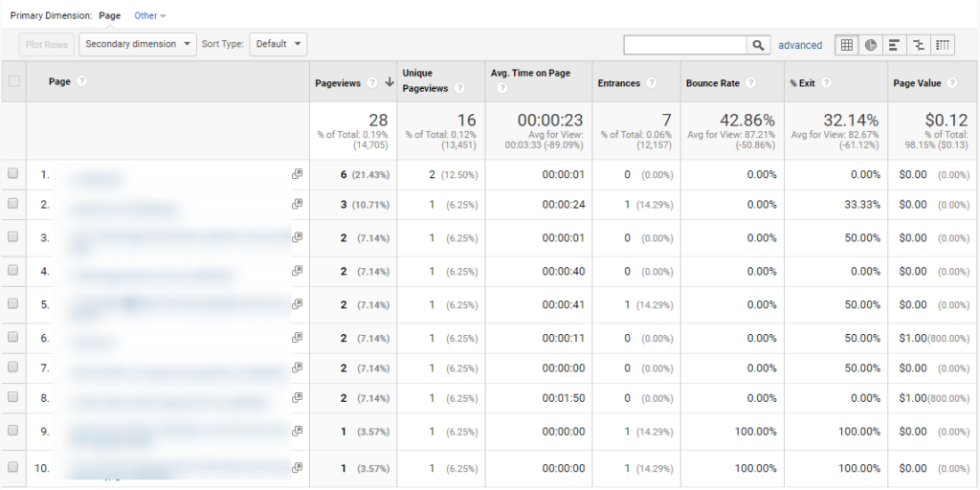Toggle the select-all rows checkbox in header
980x490 pixels.
[x=13, y=80]
